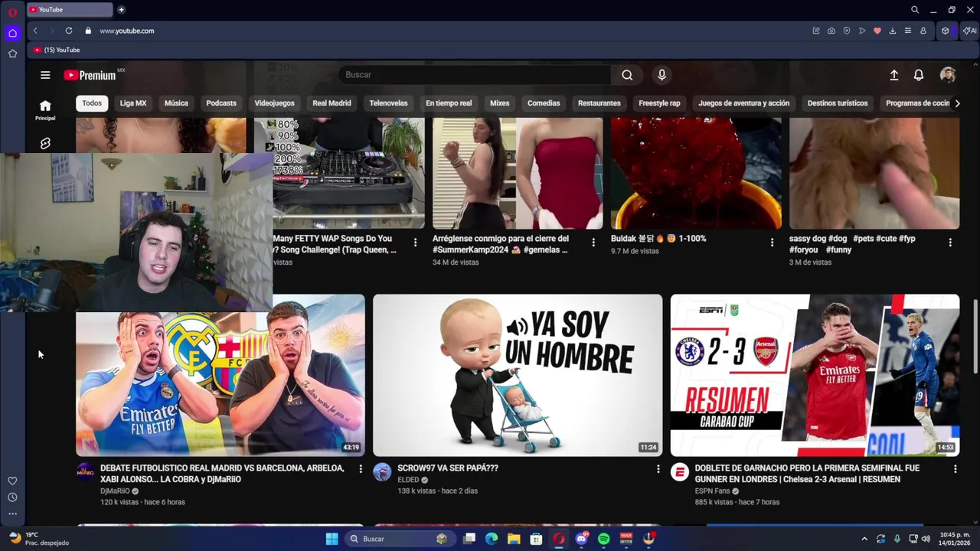This screenshot has height=551, width=980.
Task: Open Opera profile person icon
Action: click(923, 31)
